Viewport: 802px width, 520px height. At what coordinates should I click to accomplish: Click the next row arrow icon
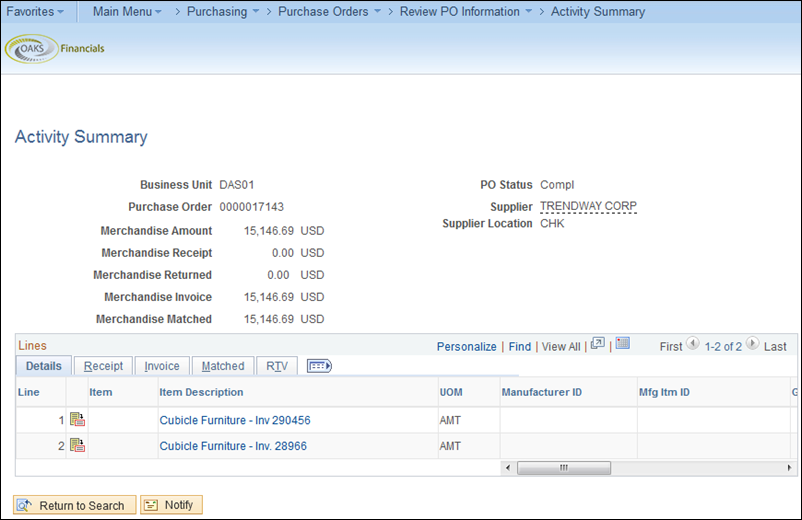(x=752, y=344)
